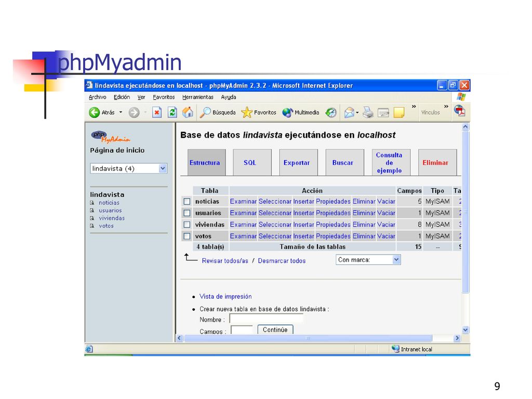Image resolution: width=532 pixels, height=399 pixels.
Task: Click the Revisar todos/as link
Action: 225,261
